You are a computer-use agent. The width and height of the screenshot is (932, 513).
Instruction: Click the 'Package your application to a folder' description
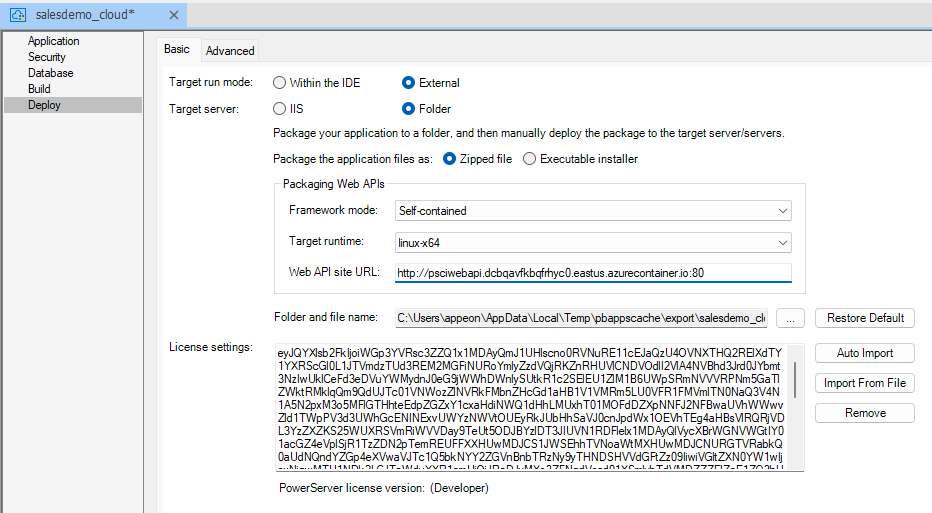528,133
